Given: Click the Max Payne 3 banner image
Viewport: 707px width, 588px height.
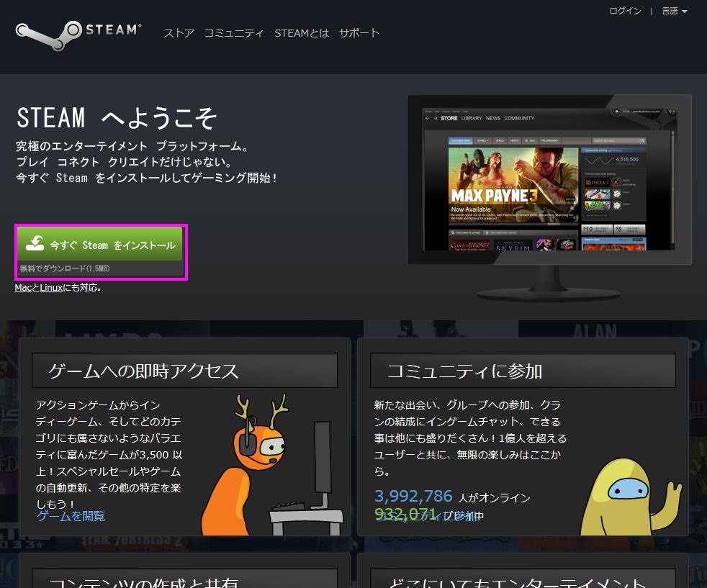Looking at the screenshot, I should click(513, 184).
